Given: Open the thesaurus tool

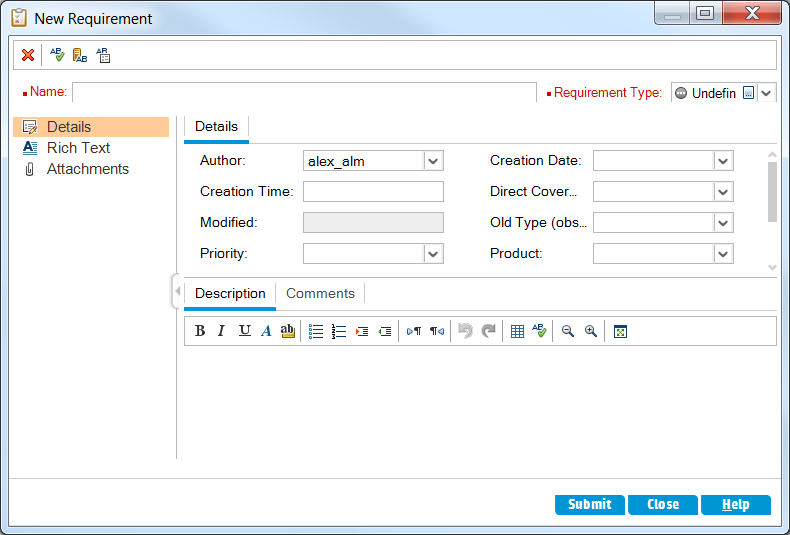Looking at the screenshot, I should tap(80, 55).
